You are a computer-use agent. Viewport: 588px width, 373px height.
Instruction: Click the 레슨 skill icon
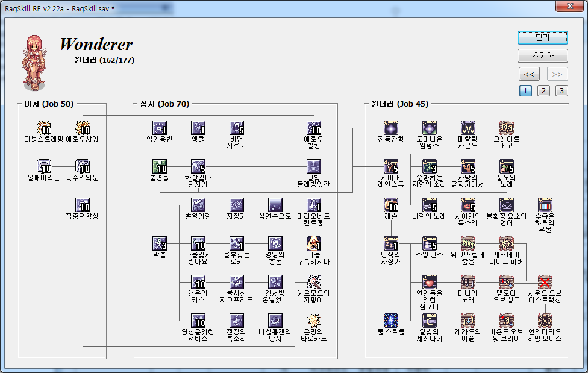click(x=391, y=205)
